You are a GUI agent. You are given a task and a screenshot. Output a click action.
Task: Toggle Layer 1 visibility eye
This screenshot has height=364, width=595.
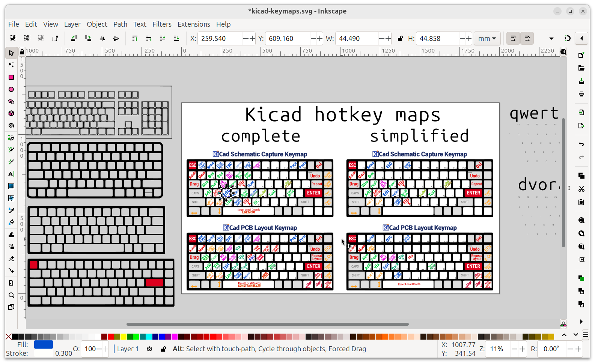tap(149, 349)
